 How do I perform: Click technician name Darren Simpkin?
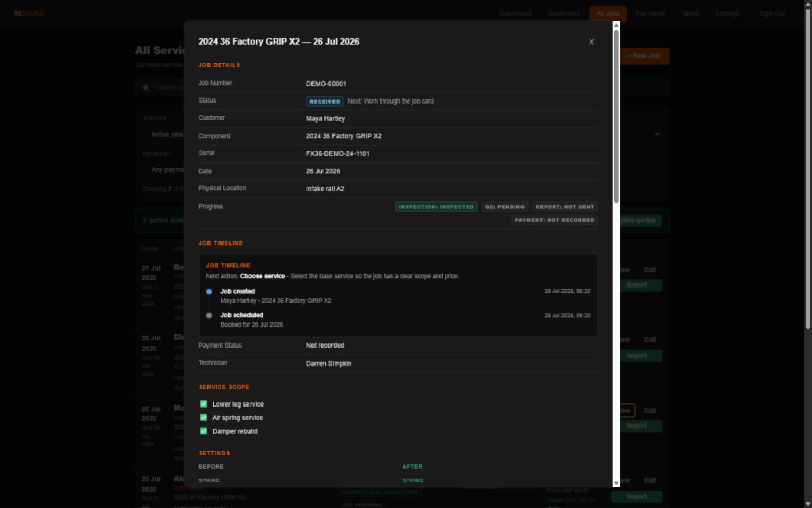(328, 363)
